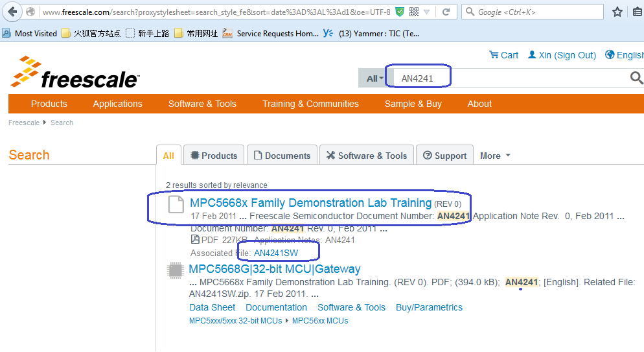Click the document icon beside MPC5668x result
Screen dimensions: 644x352
pyautogui.click(x=176, y=204)
